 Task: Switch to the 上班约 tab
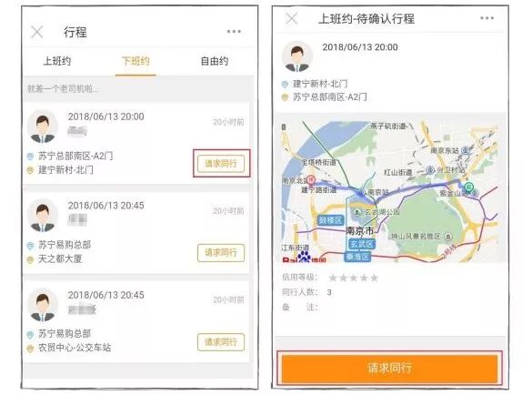tap(57, 61)
